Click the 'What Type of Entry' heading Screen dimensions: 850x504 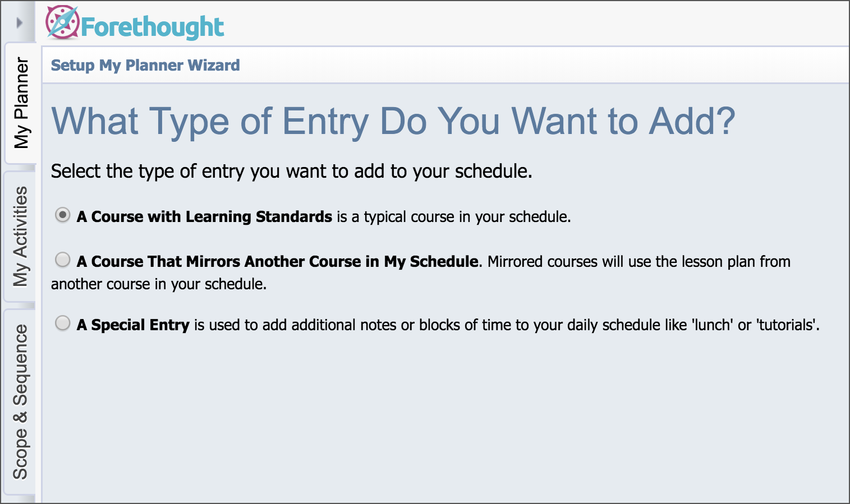[x=393, y=121]
